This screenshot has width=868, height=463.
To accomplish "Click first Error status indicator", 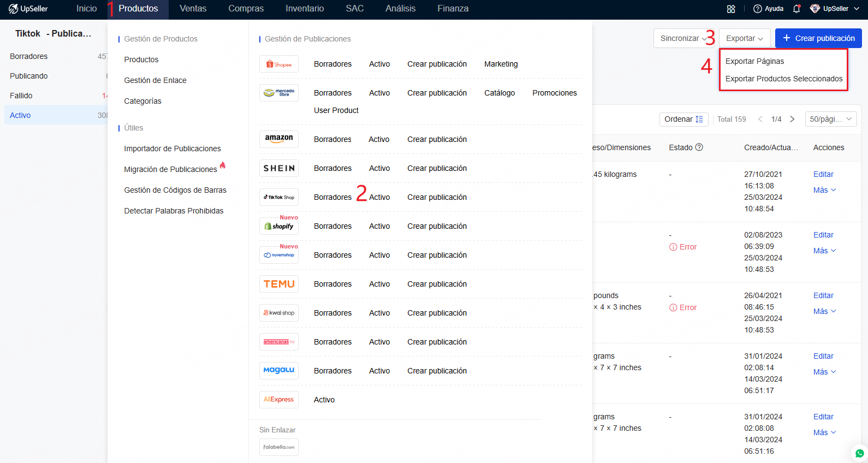I will (x=683, y=247).
